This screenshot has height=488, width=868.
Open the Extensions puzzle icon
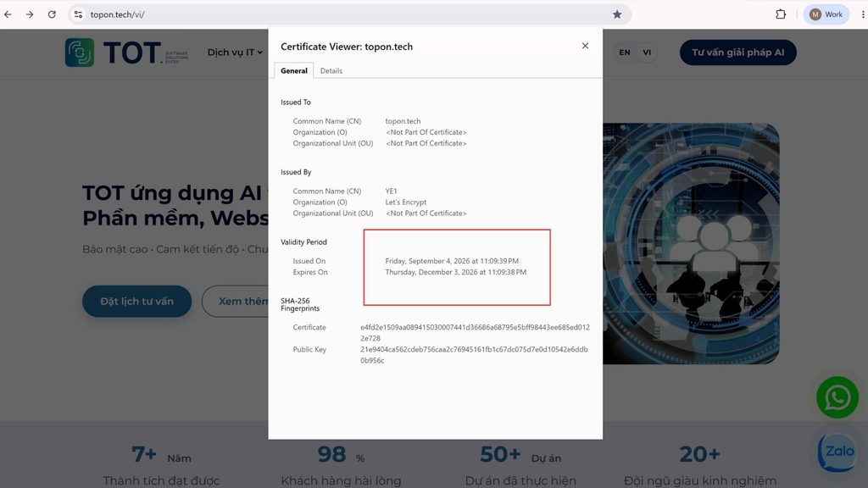coord(781,14)
